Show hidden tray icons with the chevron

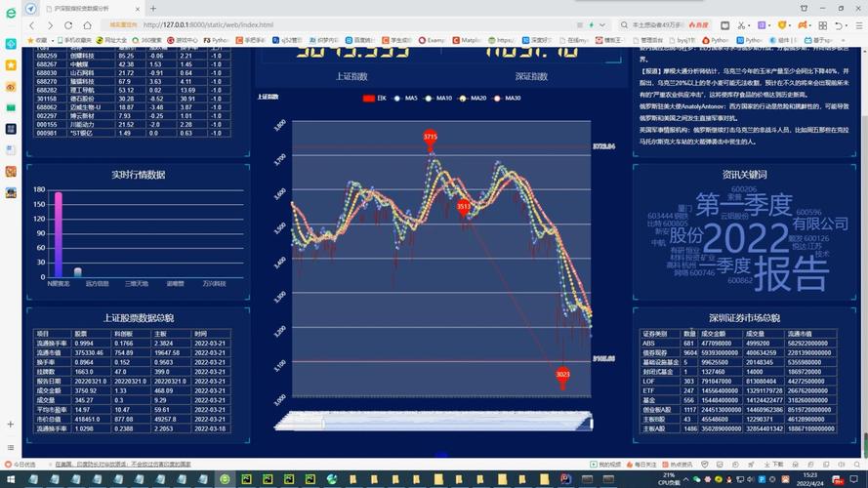tap(685, 479)
